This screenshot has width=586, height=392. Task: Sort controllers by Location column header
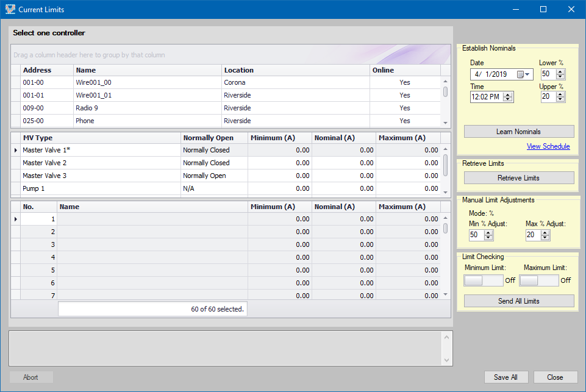pyautogui.click(x=295, y=70)
